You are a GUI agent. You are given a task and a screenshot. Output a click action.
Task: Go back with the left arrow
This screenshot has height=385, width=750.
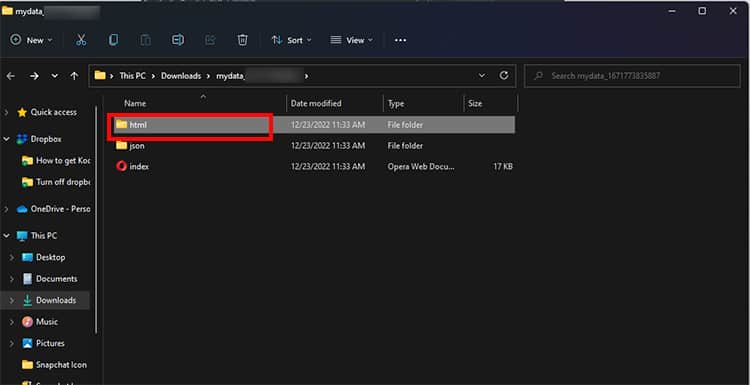(11, 76)
